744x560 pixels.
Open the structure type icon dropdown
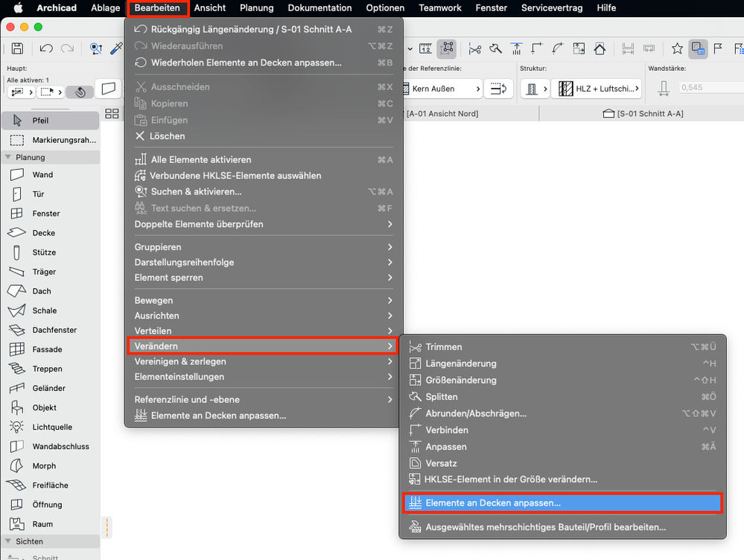(535, 89)
